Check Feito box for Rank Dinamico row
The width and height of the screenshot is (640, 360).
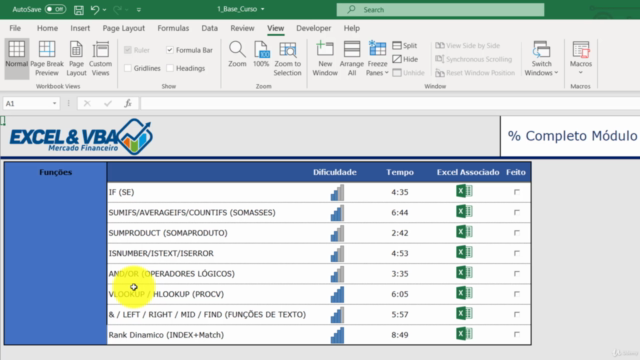(517, 335)
